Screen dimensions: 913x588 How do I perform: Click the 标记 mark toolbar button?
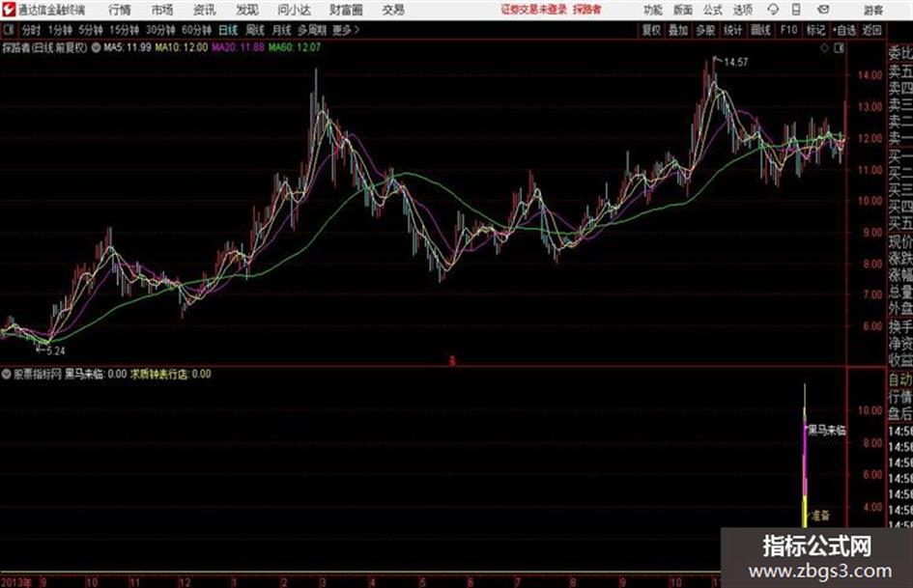[815, 30]
